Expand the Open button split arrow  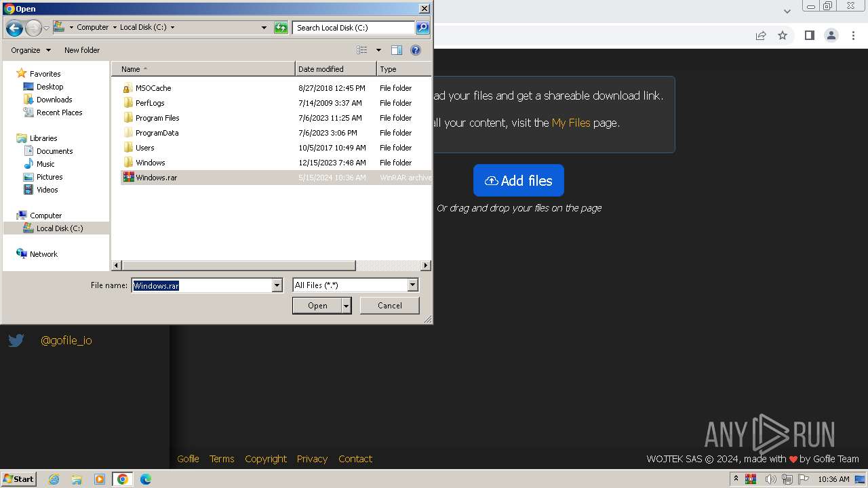[x=347, y=306]
